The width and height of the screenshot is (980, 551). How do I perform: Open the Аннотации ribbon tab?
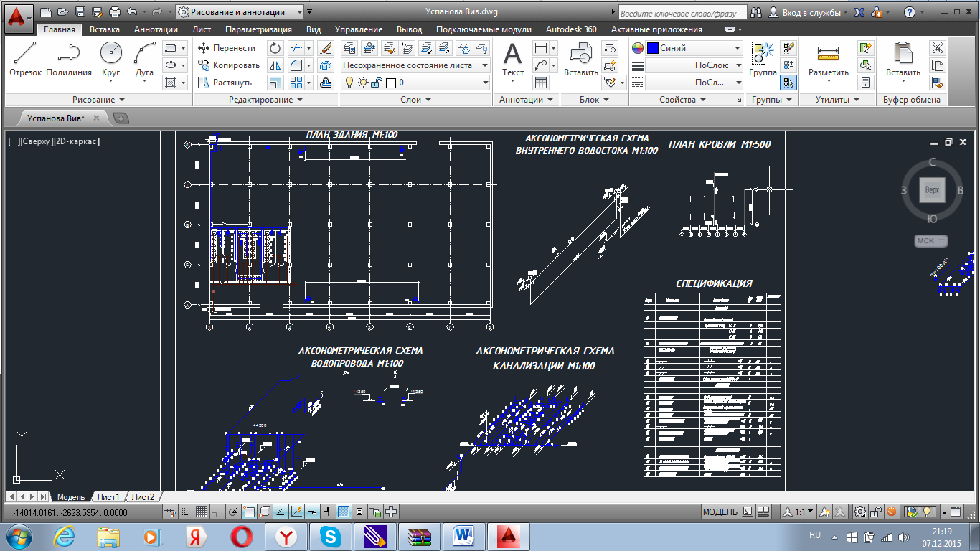(x=156, y=29)
